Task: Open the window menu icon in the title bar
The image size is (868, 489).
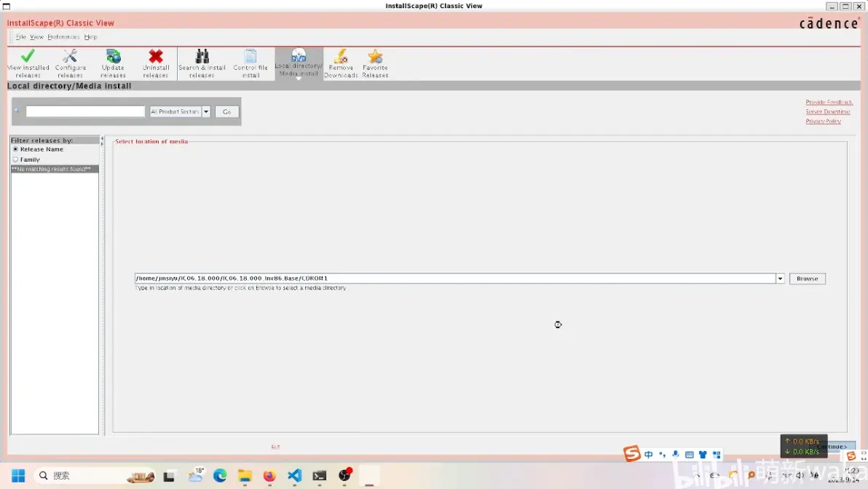Action: [7, 6]
